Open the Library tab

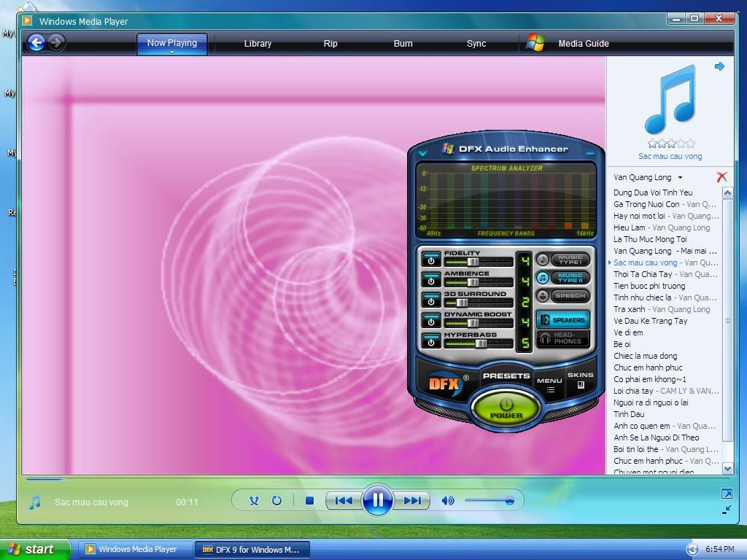click(x=258, y=43)
